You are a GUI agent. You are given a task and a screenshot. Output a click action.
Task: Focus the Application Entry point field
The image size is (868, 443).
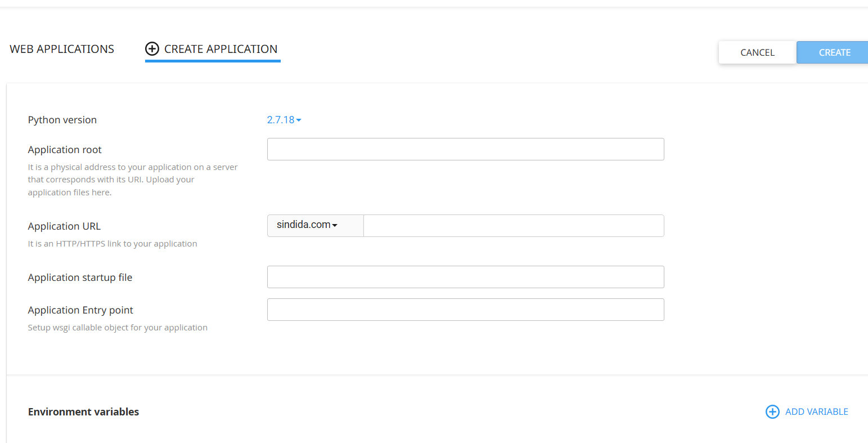coord(465,310)
